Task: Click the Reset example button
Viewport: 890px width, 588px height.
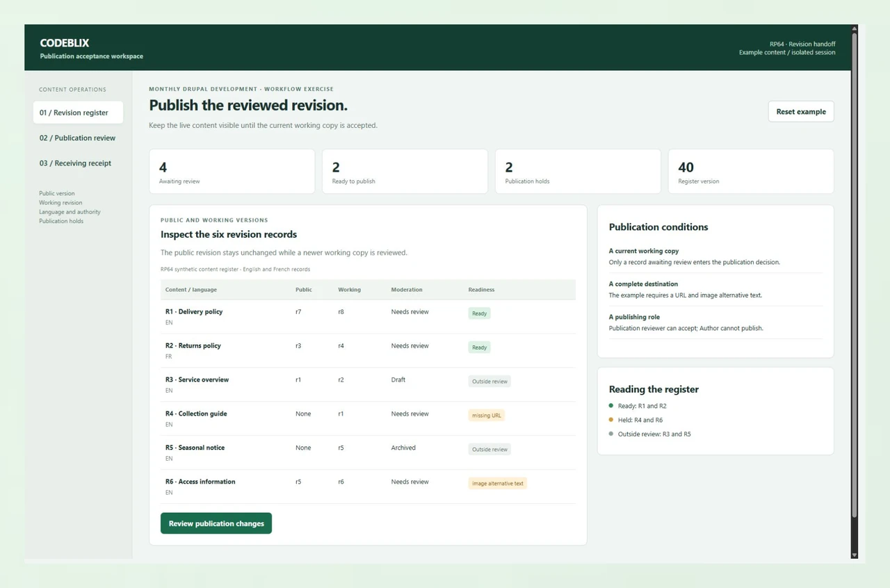Action: (x=801, y=111)
